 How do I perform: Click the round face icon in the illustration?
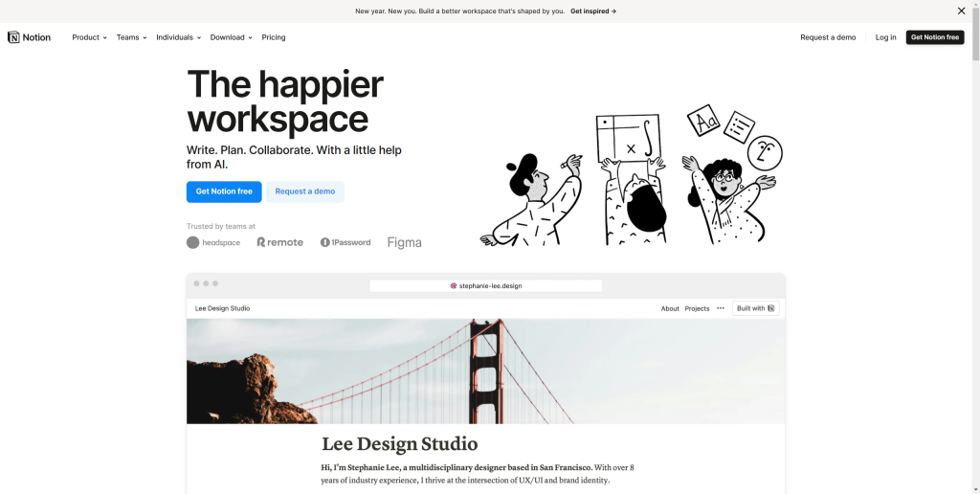[765, 153]
